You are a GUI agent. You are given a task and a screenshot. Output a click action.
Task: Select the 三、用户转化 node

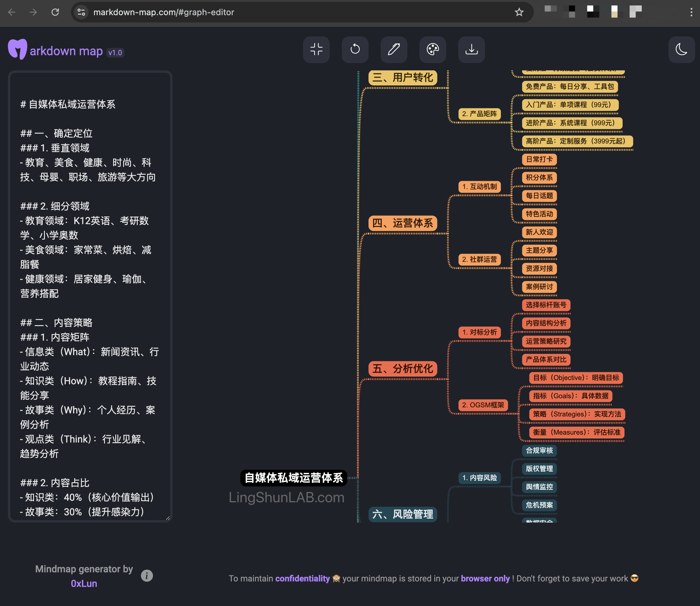403,77
